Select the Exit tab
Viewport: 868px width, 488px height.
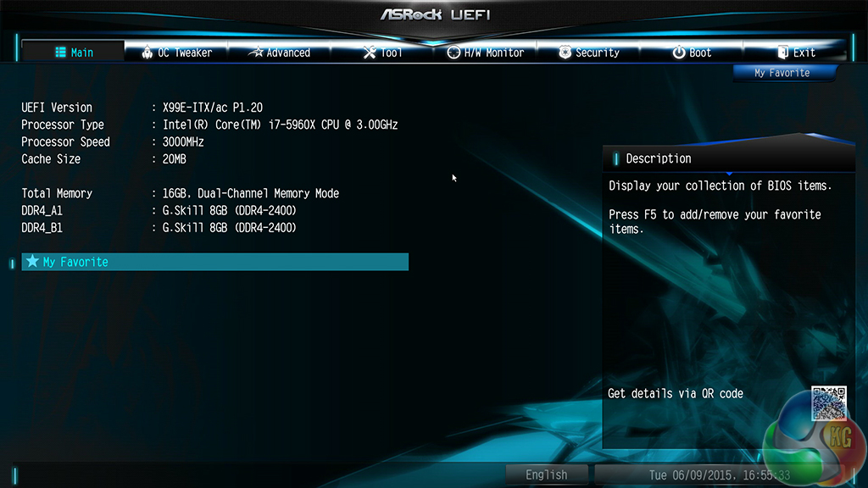[795, 52]
